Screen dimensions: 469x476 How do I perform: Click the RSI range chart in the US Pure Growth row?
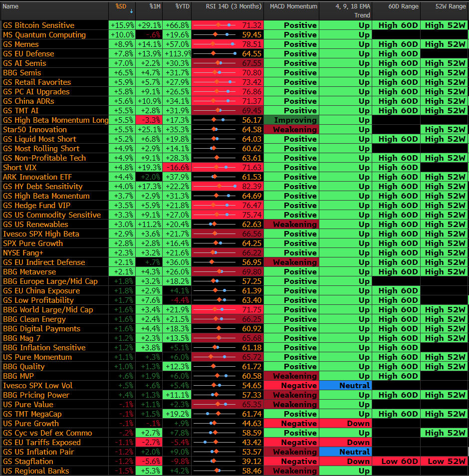(215, 424)
